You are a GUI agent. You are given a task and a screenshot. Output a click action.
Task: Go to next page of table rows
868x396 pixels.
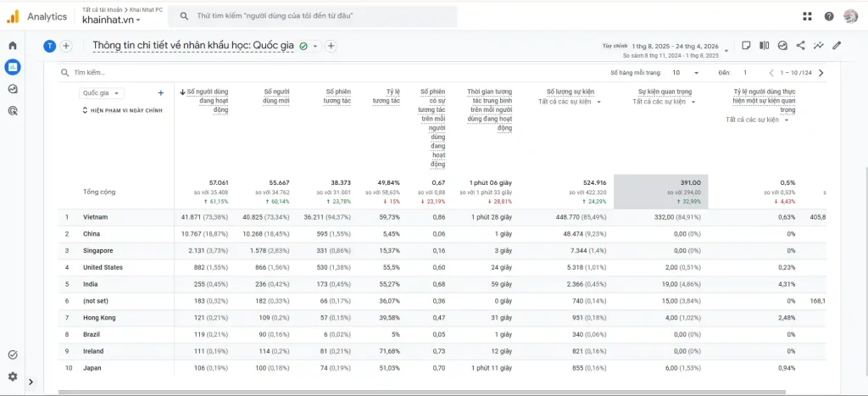(x=821, y=73)
